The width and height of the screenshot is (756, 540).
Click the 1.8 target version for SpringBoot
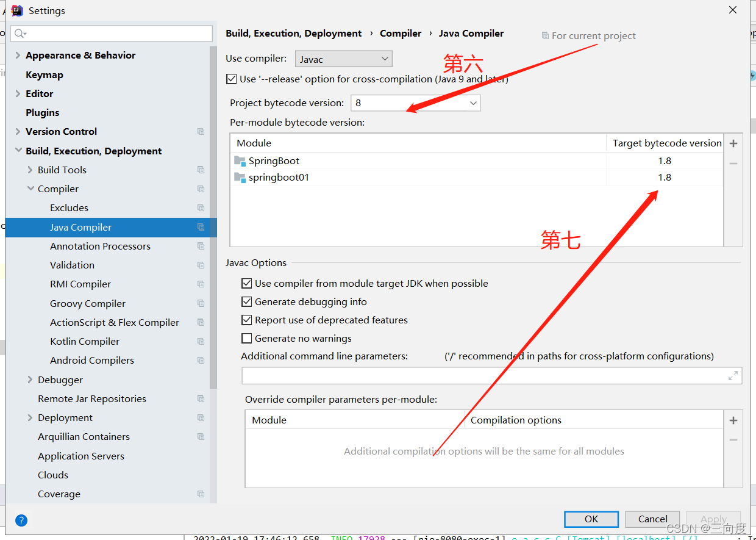pyautogui.click(x=665, y=161)
